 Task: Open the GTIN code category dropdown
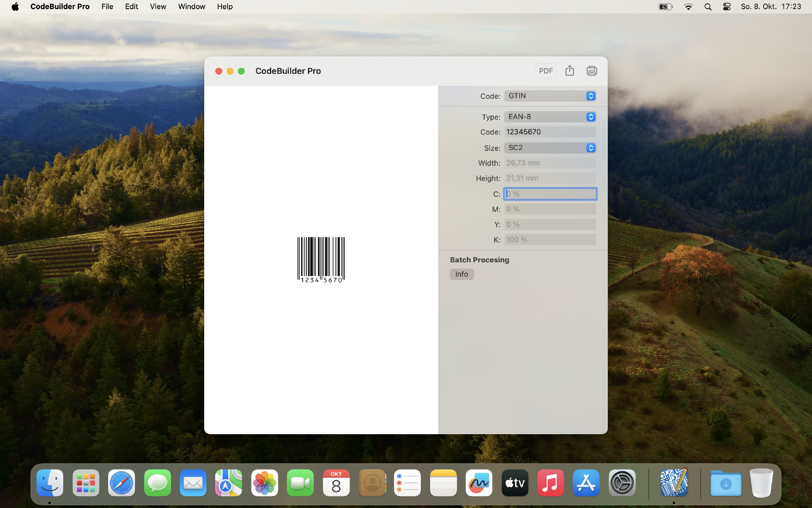coord(550,96)
